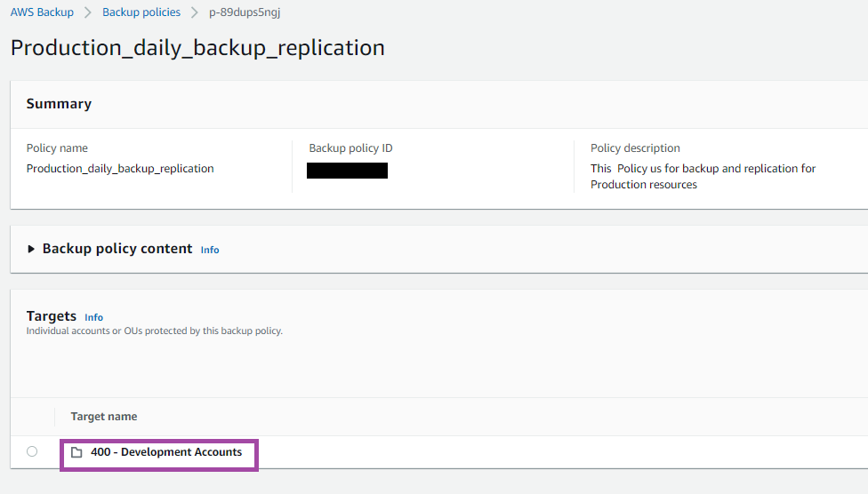Open Info link beside Backup policy content
The height and width of the screenshot is (494, 868).
[x=210, y=250]
